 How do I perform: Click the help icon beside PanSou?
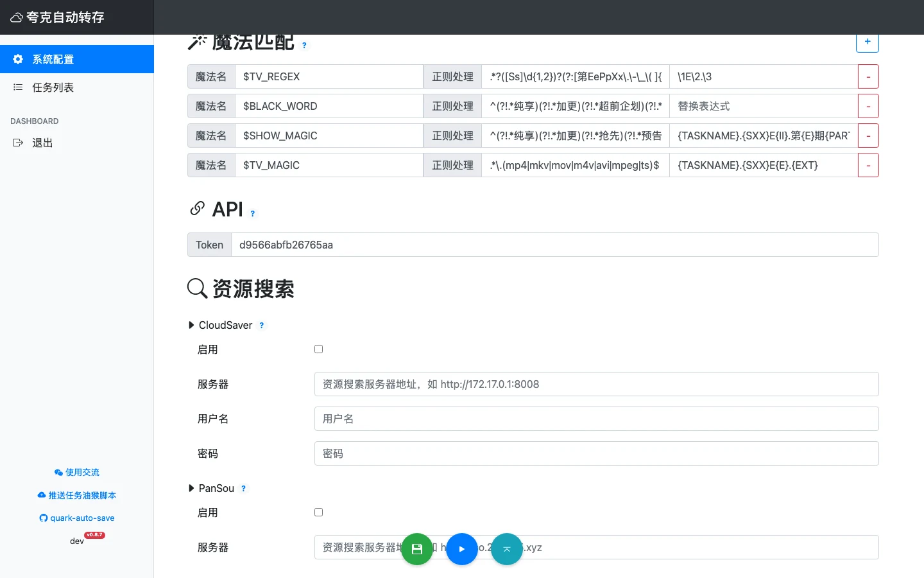pyautogui.click(x=244, y=489)
